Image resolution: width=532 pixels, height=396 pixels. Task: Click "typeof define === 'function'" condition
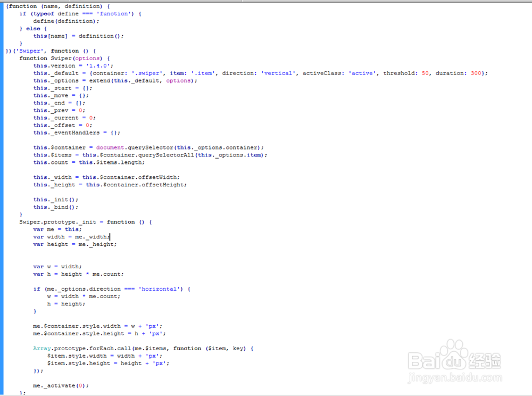[x=82, y=14]
